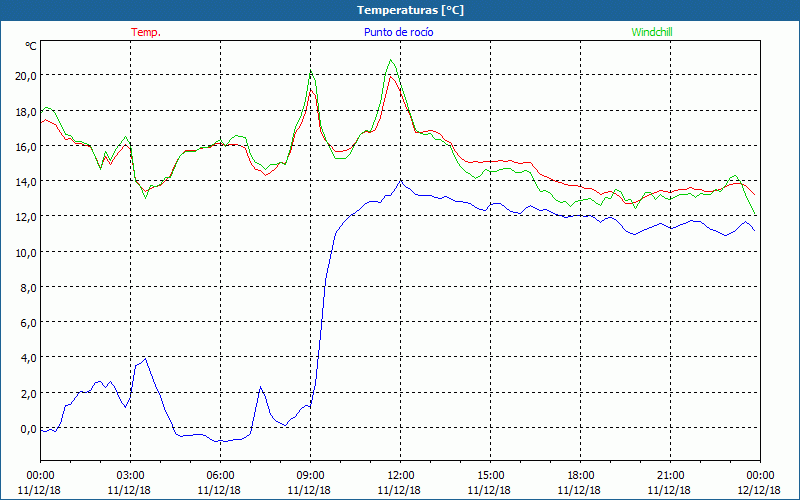Click the 6,0 y-axis value
The width and height of the screenshot is (800, 500).
28,322
